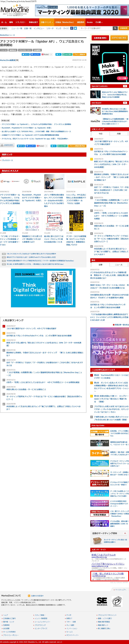
Task: Open the ECzine 2020 SUMMER banner
Action: pos(43,288)
